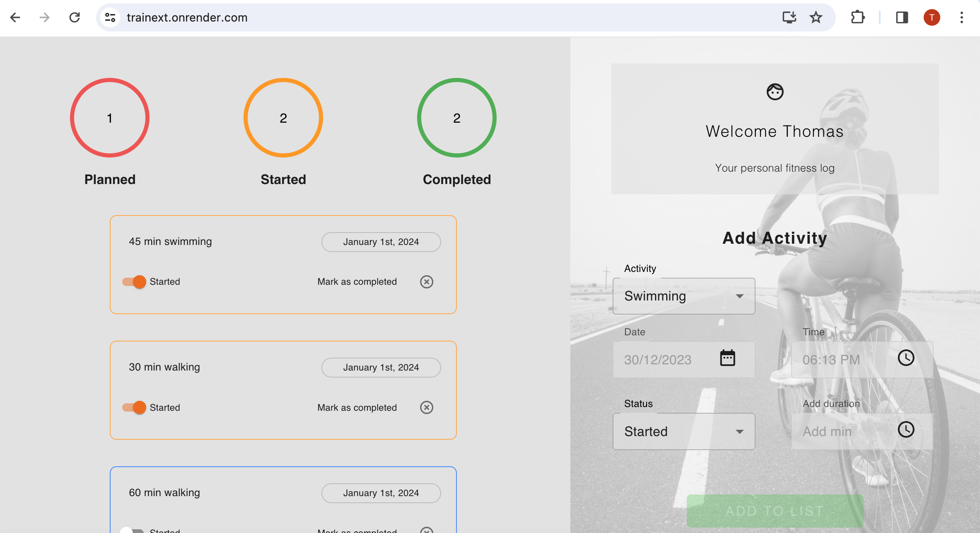
Task: Mark 30 min walking as completed
Action: pos(357,407)
